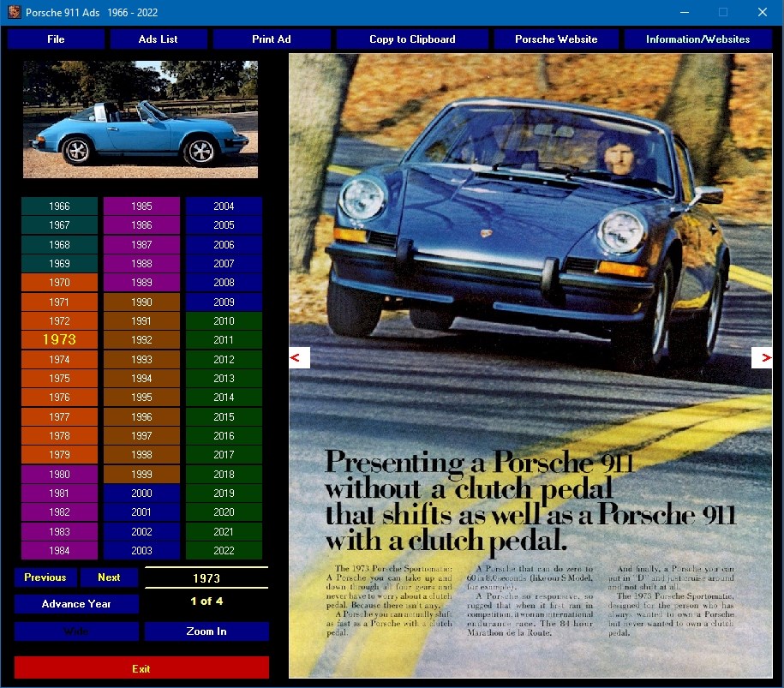Select year 1997
This screenshot has width=784, height=688.
coord(141,435)
